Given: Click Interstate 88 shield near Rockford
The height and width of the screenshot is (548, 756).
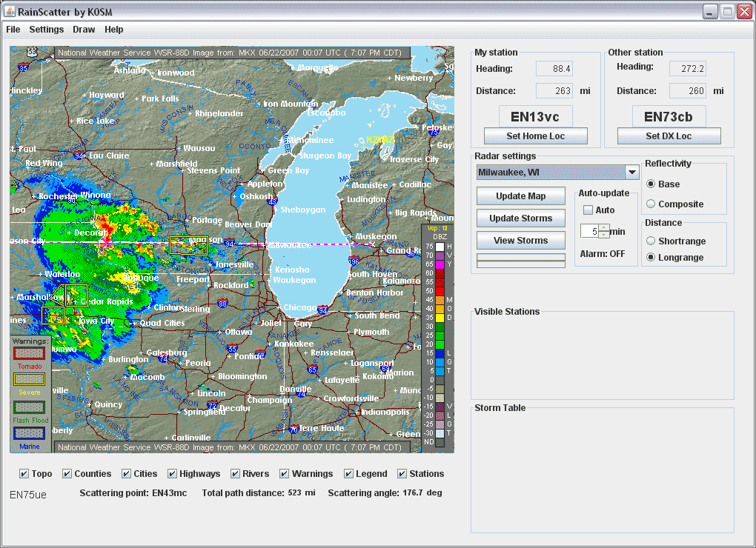Looking at the screenshot, I should (223, 304).
